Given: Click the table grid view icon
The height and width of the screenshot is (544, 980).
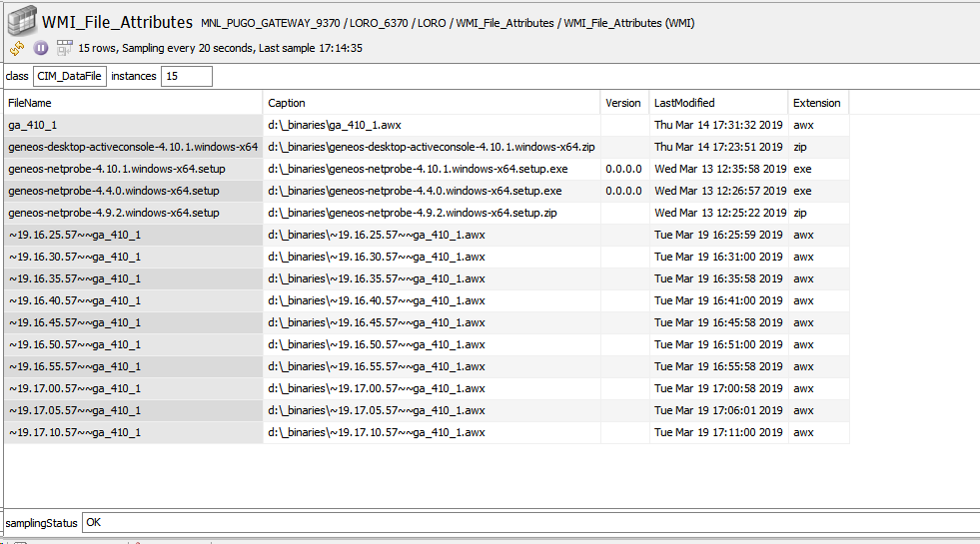Looking at the screenshot, I should click(x=64, y=48).
